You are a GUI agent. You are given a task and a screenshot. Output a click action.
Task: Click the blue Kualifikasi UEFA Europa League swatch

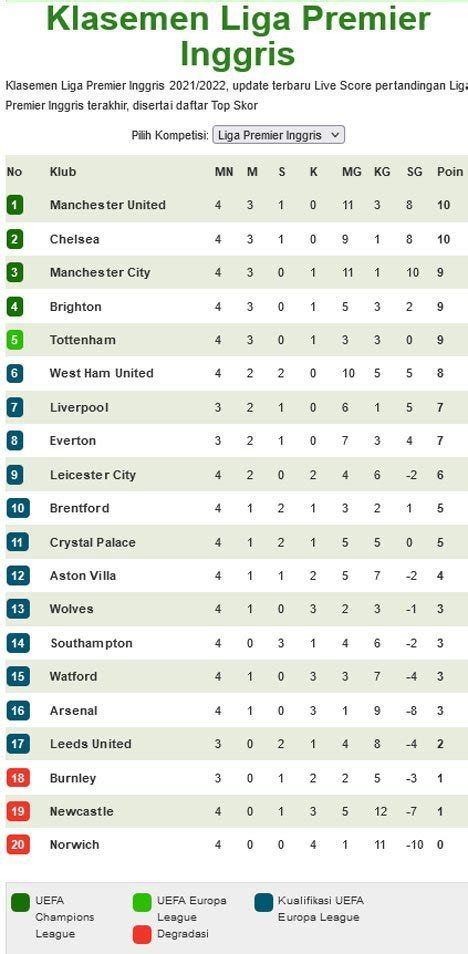click(x=264, y=903)
